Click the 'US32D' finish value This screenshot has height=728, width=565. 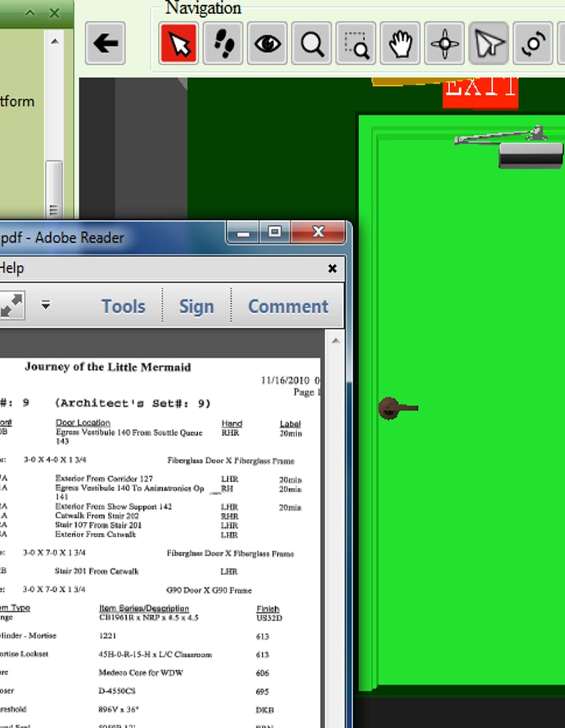pyautogui.click(x=269, y=618)
